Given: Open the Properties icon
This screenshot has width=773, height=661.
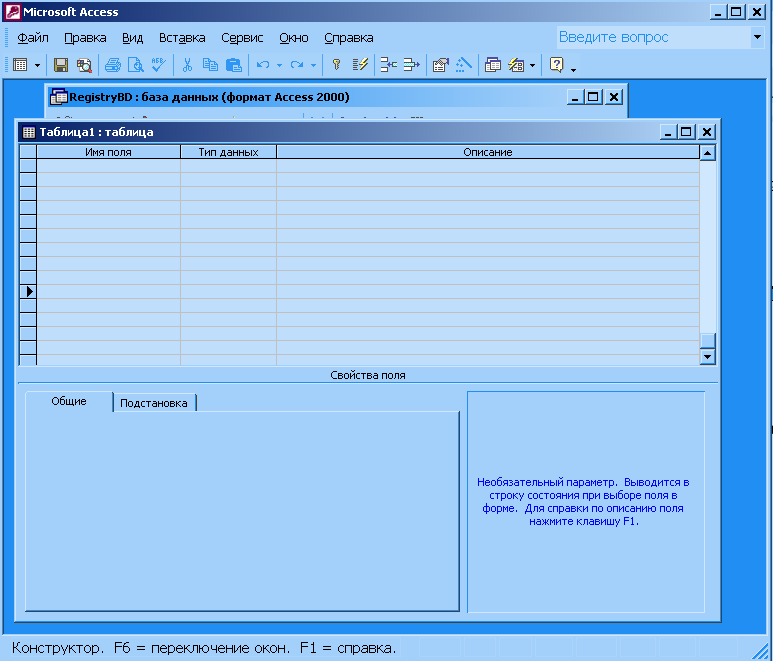Looking at the screenshot, I should point(440,65).
